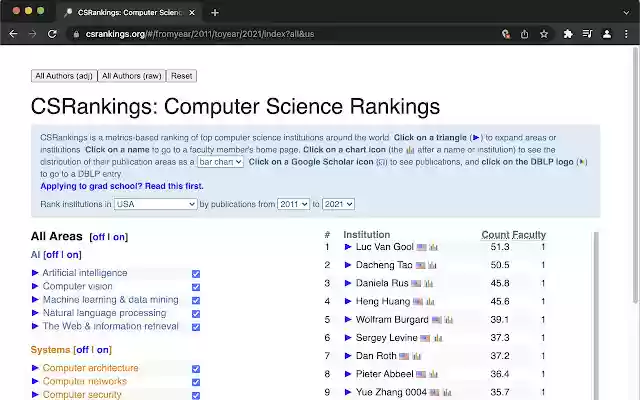The height and width of the screenshot is (400, 640).
Task: Uncheck Computer vision checkbox
Action: click(196, 287)
